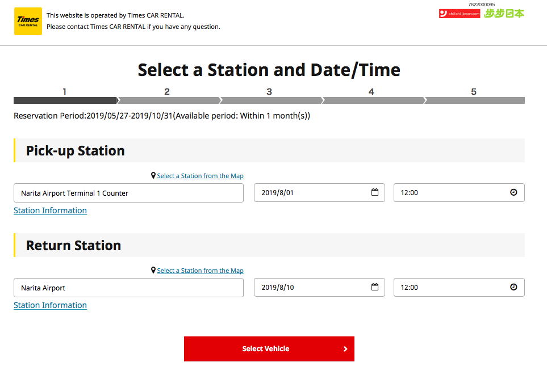Click the pick-up map pin icon
The height and width of the screenshot is (392, 547).
pyautogui.click(x=153, y=176)
